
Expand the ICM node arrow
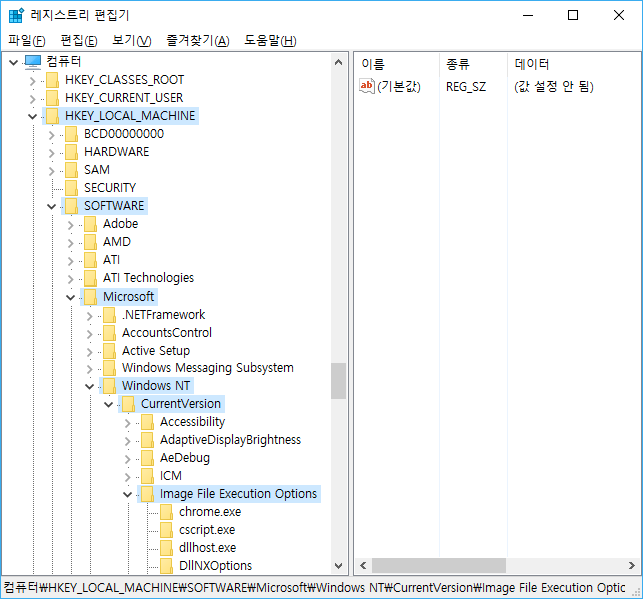pos(128,477)
